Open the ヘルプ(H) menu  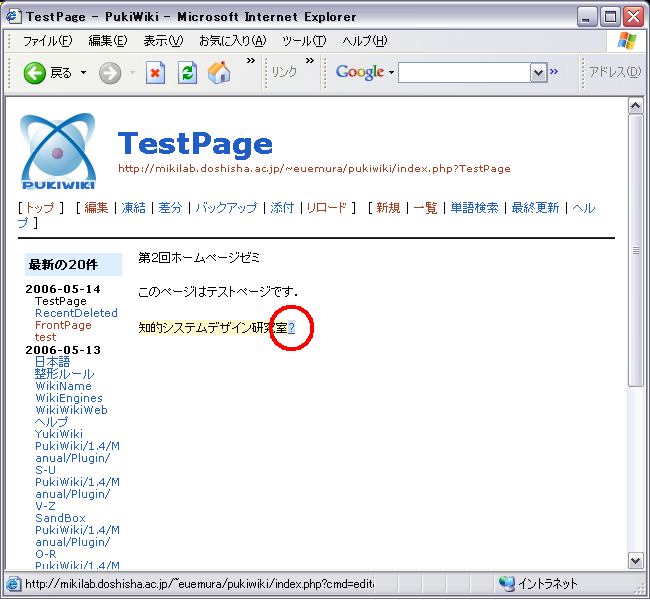pyautogui.click(x=365, y=41)
